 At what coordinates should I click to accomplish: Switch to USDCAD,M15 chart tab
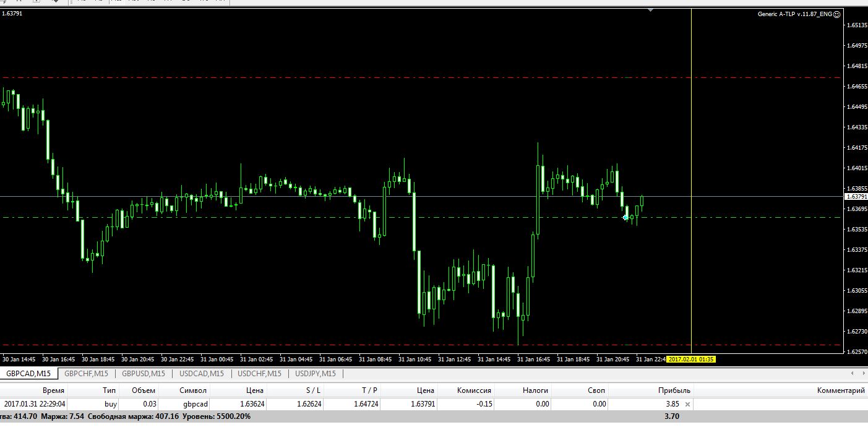click(x=202, y=373)
